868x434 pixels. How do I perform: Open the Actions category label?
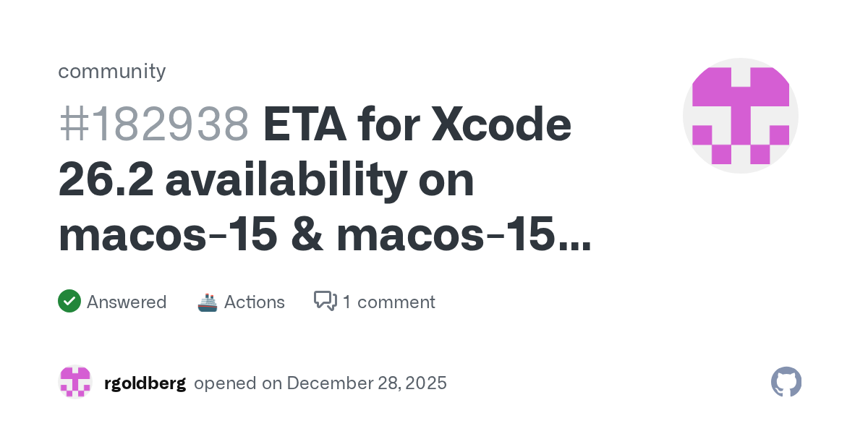[254, 302]
